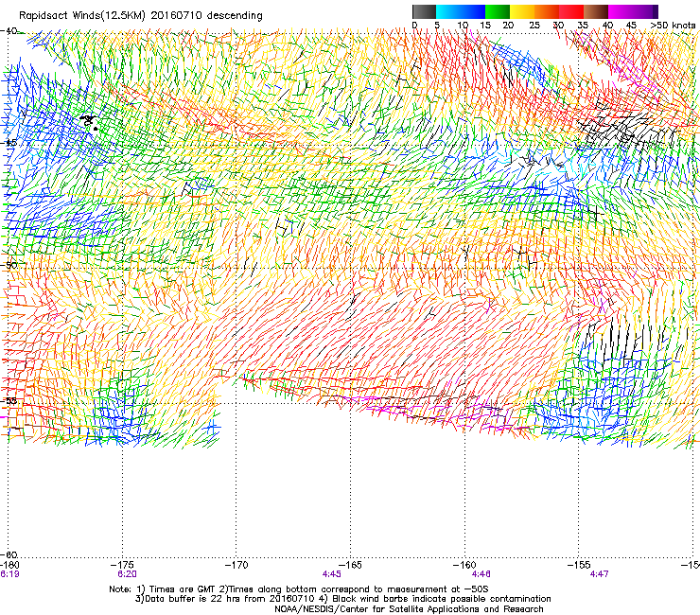700x615 pixels.
Task: Click the '-55' latitude label
Action: coord(9,400)
